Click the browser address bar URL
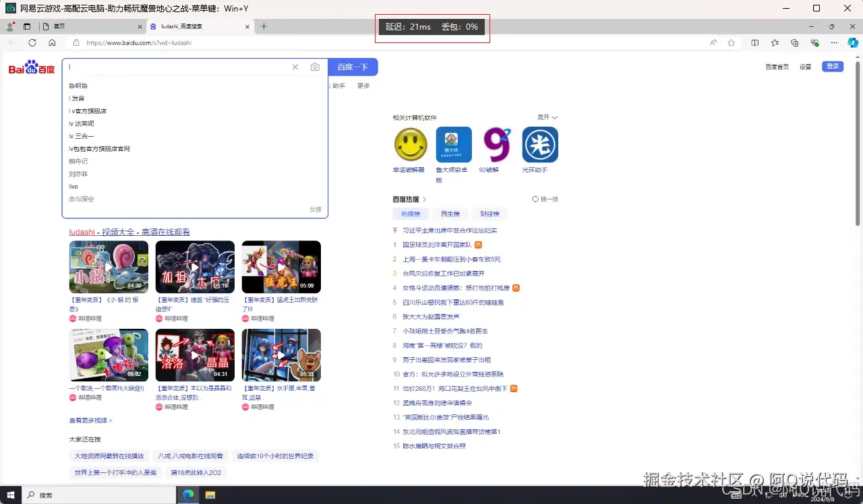 tap(139, 42)
